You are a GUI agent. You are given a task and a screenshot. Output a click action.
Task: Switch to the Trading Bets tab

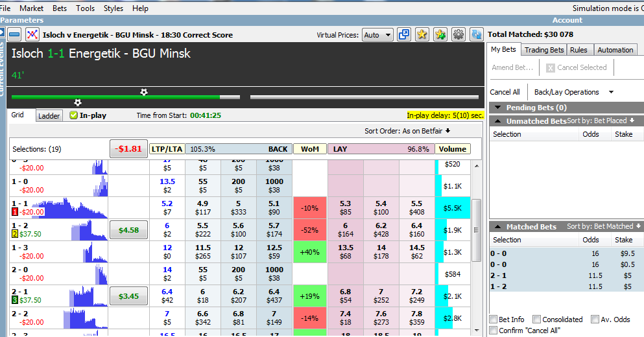543,50
